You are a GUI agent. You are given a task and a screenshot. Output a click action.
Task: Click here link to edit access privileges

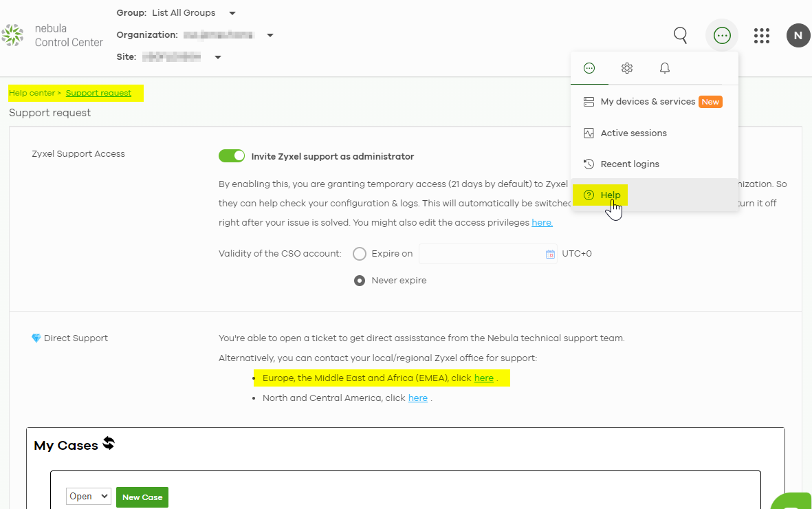tap(542, 222)
